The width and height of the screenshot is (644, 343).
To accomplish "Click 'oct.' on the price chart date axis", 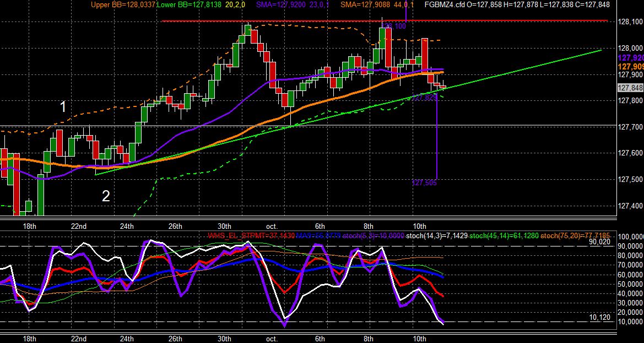I will pos(272,226).
